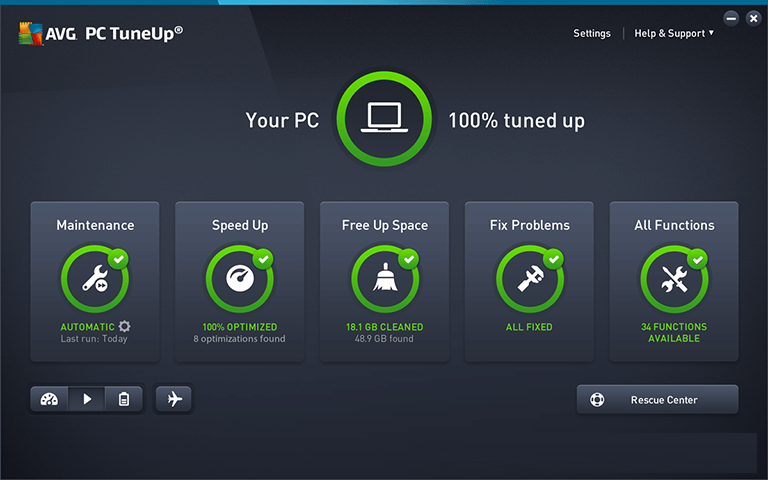Open the Fix Problems wrench icon
The height and width of the screenshot is (480, 768).
[529, 279]
